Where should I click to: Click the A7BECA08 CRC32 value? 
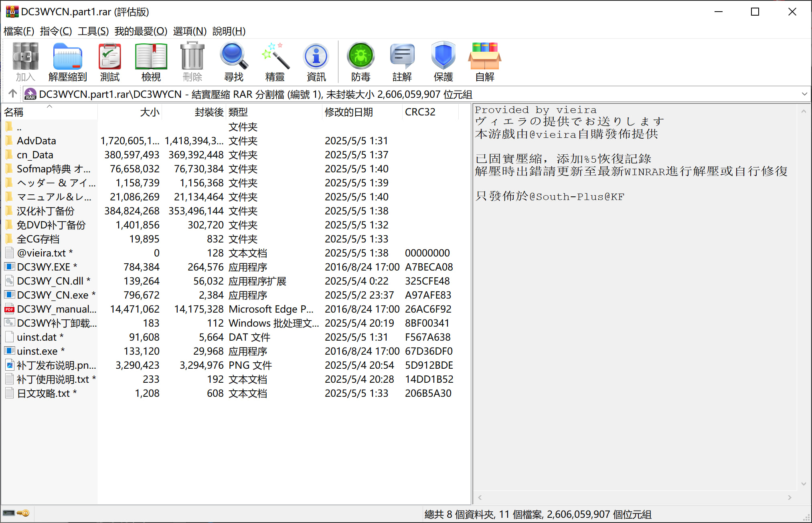429,267
